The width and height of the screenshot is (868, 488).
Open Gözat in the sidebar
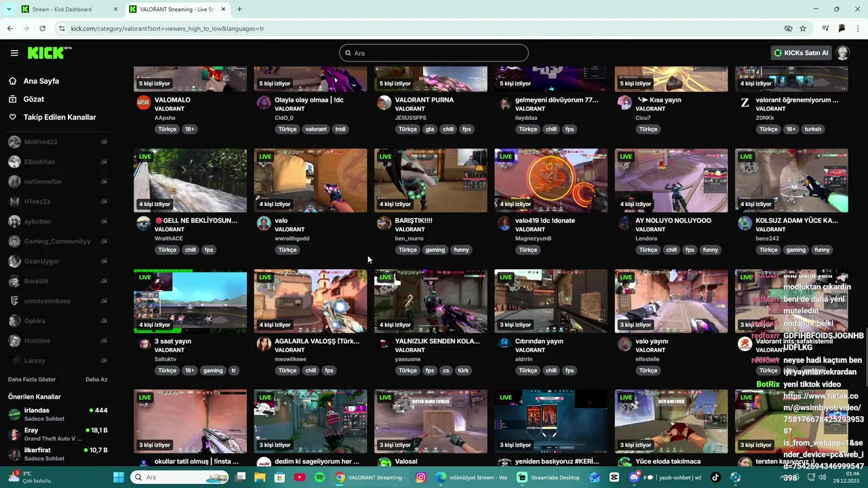point(34,99)
